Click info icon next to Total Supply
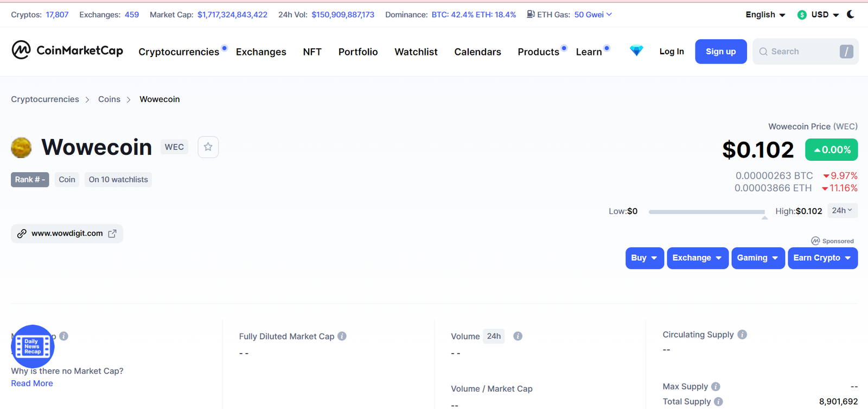Viewport: 868px width, 409px height. coord(718,402)
